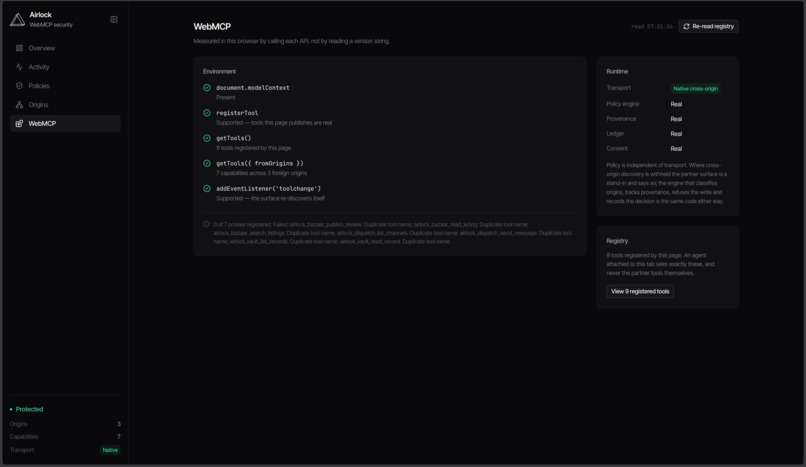
Task: Click the 'document.modelContext' entry text
Action: click(252, 88)
